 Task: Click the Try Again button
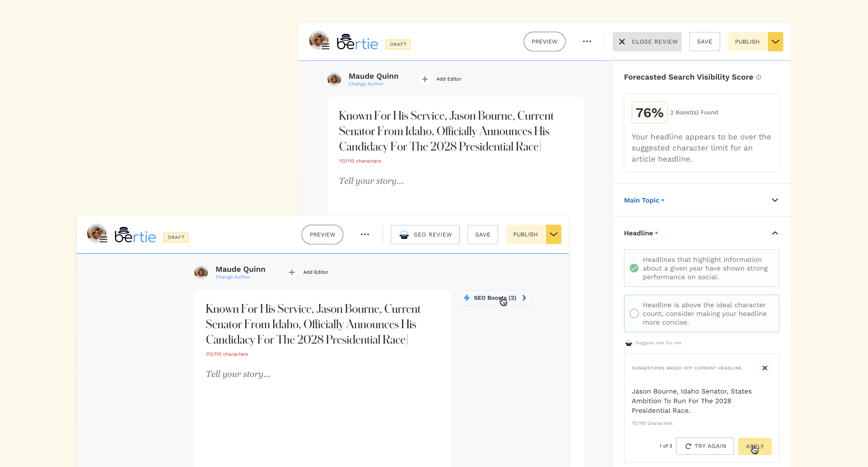pos(704,446)
